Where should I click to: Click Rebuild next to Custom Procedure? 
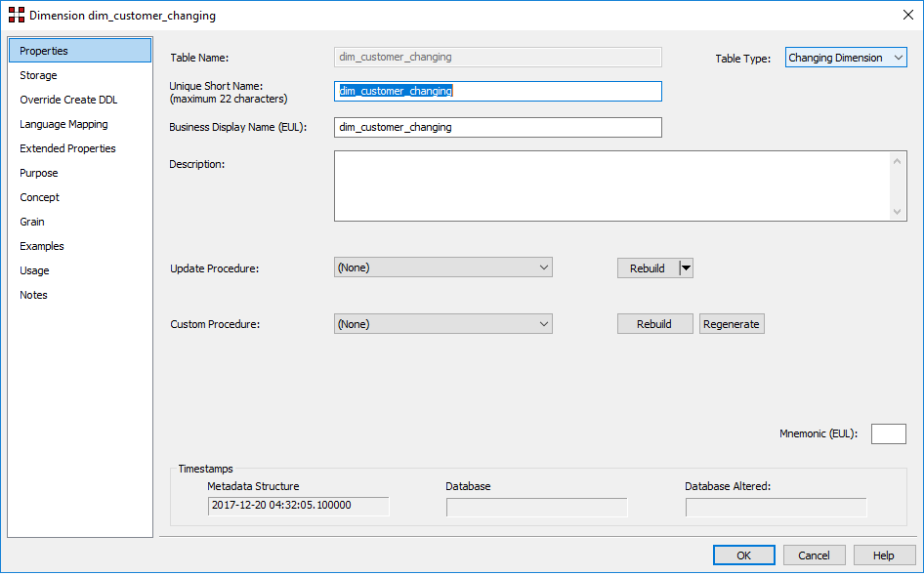click(654, 324)
